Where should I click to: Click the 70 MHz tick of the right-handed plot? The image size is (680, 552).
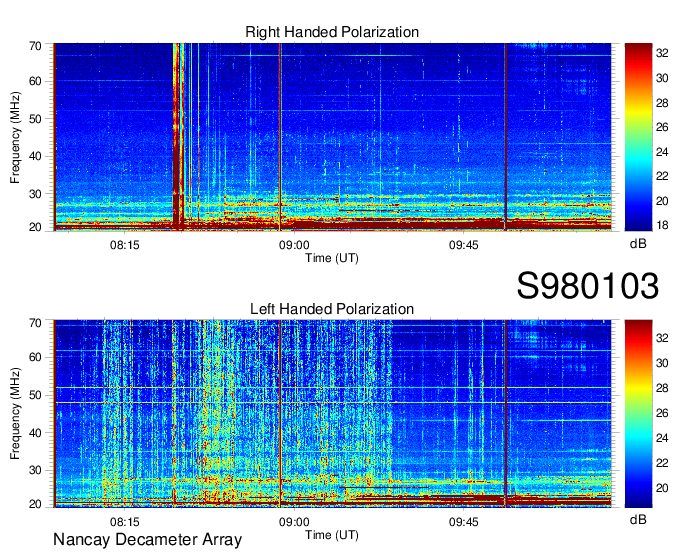coord(35,46)
